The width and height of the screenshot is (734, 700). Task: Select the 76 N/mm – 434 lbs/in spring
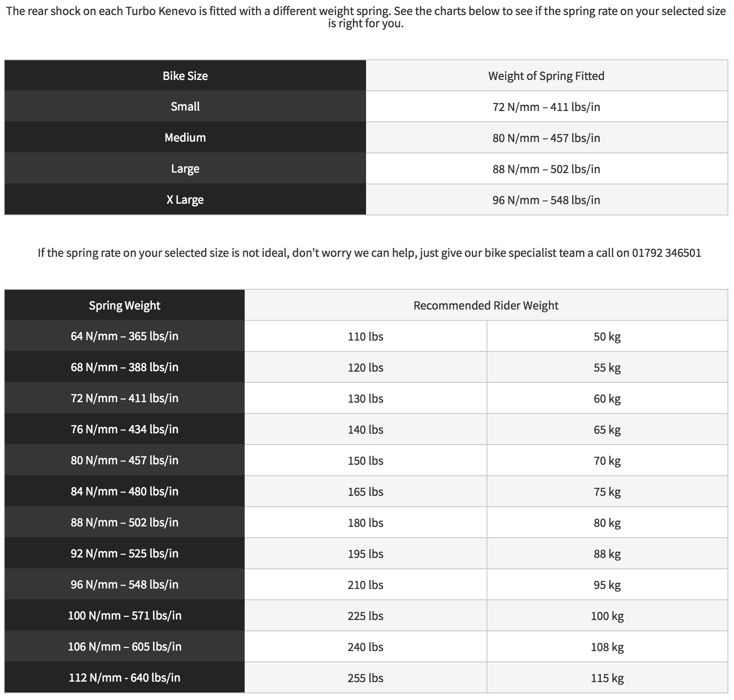(x=125, y=429)
